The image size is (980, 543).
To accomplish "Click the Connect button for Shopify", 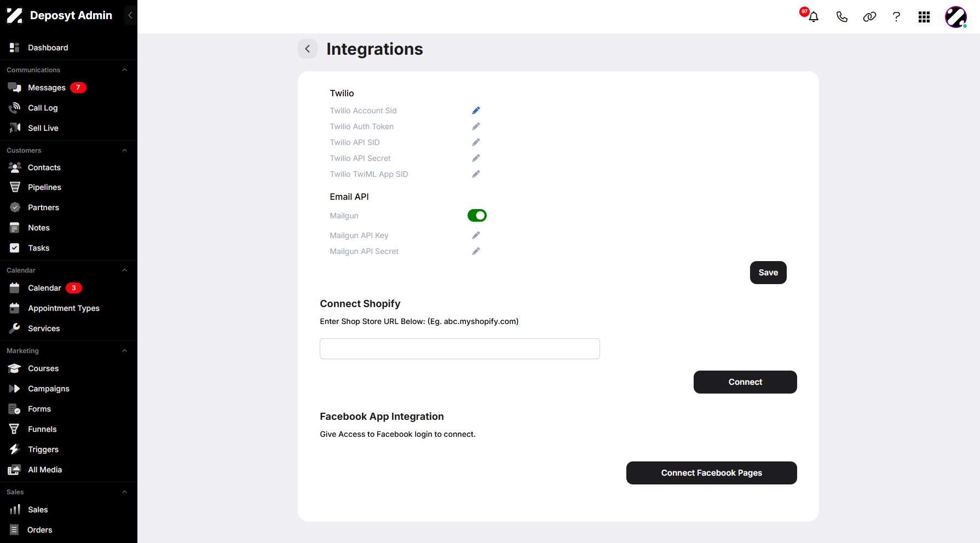I will tap(745, 382).
